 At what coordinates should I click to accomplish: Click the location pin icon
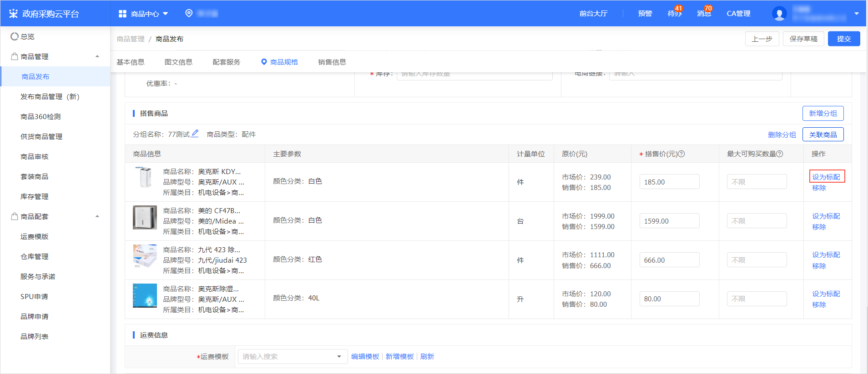[x=189, y=13]
